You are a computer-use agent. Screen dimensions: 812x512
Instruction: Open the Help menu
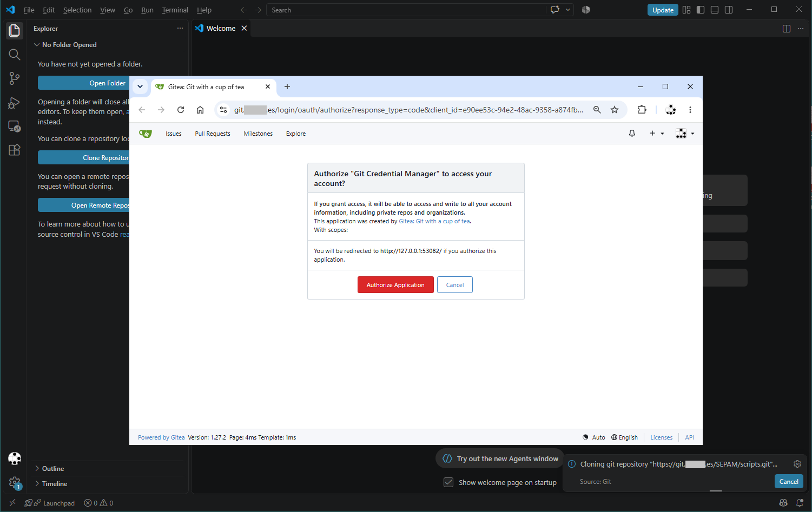coord(204,10)
